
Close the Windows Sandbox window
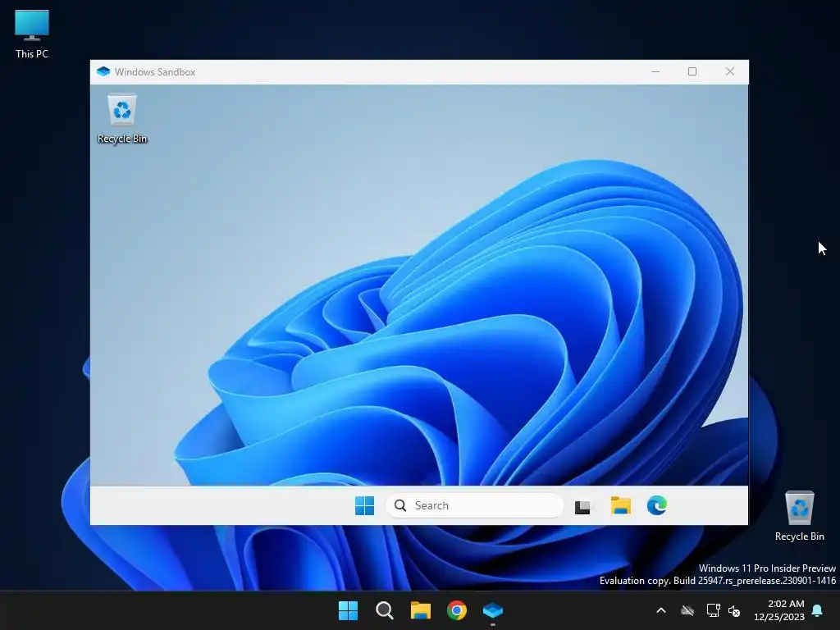click(x=729, y=72)
